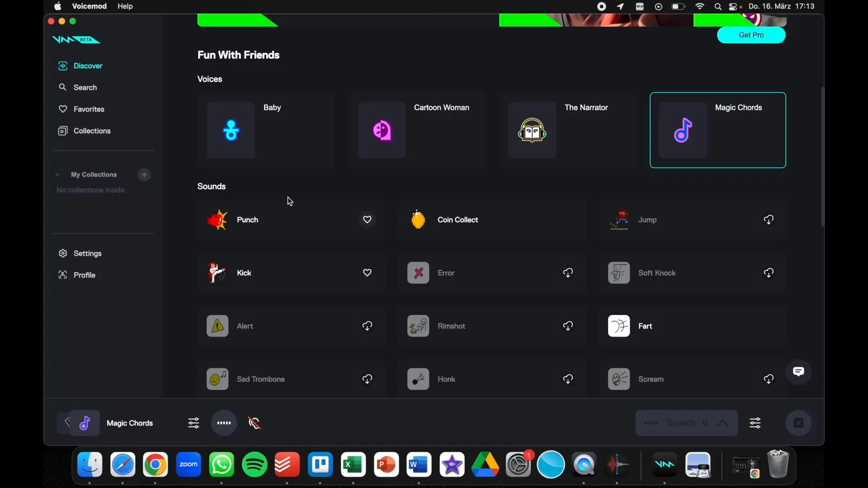Expand Sounds panel filter options
The height and width of the screenshot is (488, 868).
pyautogui.click(x=755, y=423)
